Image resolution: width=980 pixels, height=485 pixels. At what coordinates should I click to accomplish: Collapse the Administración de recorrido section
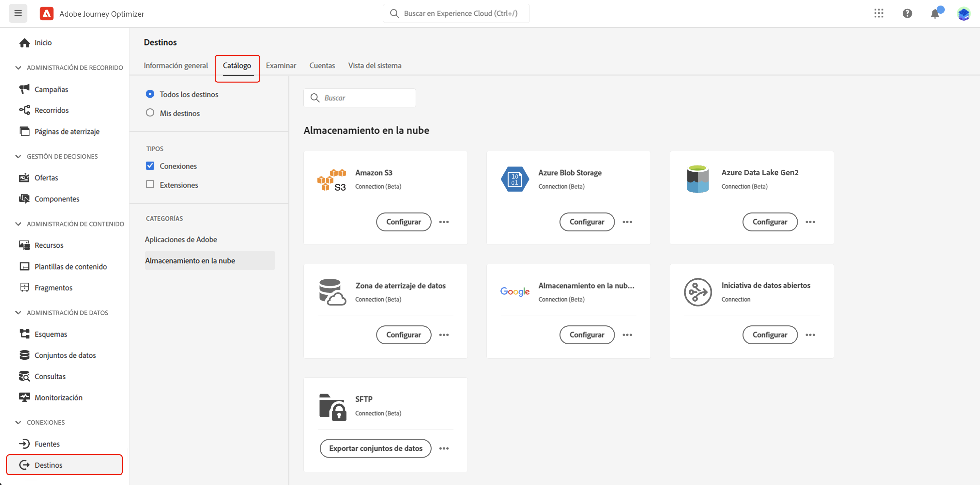point(18,67)
